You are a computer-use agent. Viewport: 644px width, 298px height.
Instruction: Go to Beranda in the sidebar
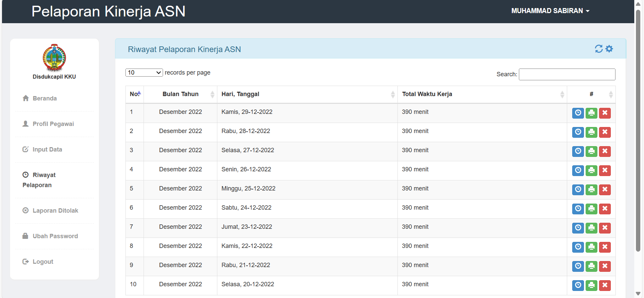pyautogui.click(x=45, y=98)
